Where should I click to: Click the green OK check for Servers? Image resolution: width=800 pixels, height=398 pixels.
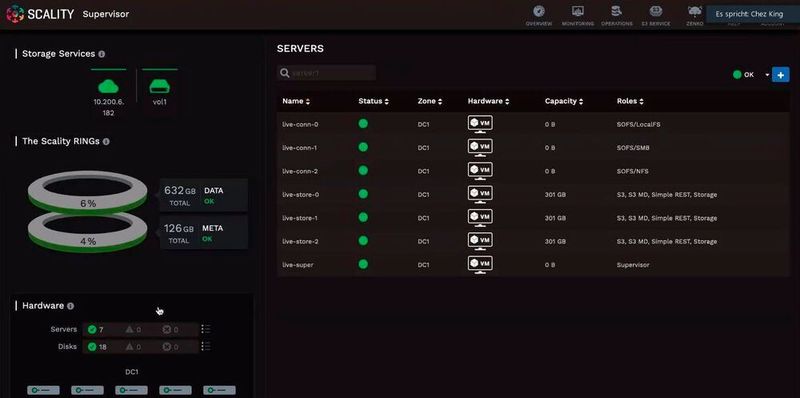click(x=92, y=330)
